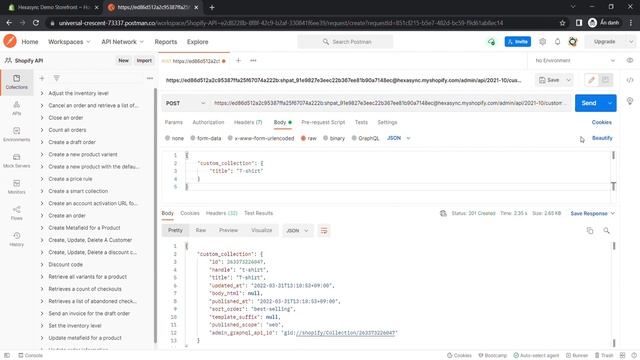Click Beautify to format the body
The image size is (640, 360).
602,138
